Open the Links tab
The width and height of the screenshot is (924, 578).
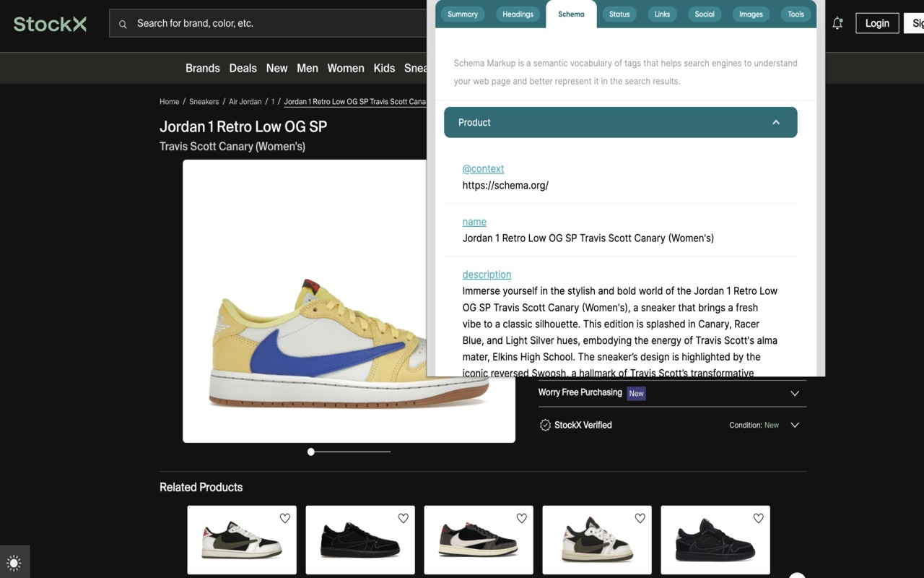point(662,14)
